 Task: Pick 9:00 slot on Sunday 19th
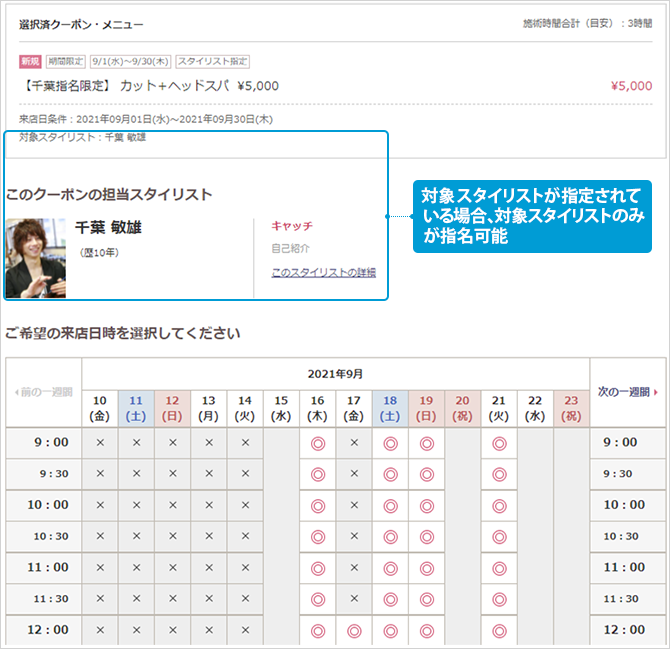point(427,443)
